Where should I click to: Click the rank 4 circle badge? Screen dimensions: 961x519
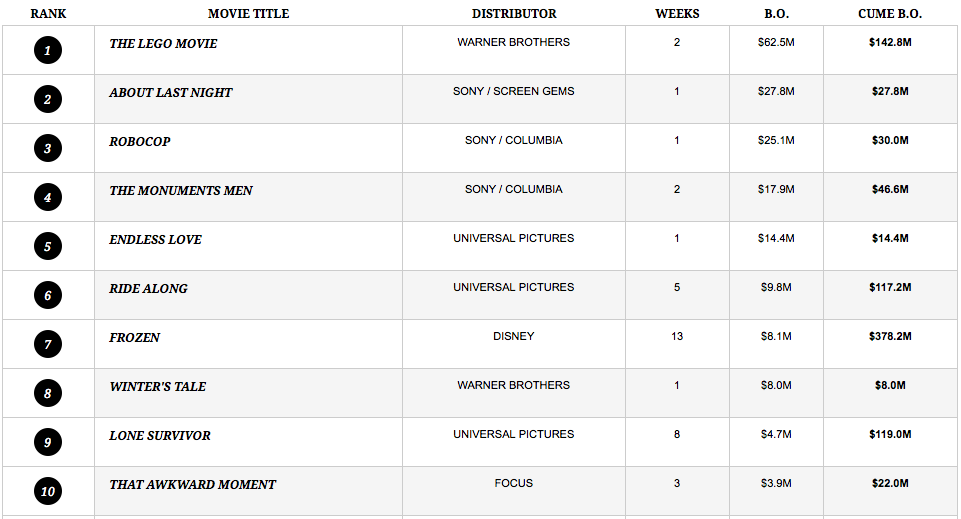pyautogui.click(x=48, y=197)
